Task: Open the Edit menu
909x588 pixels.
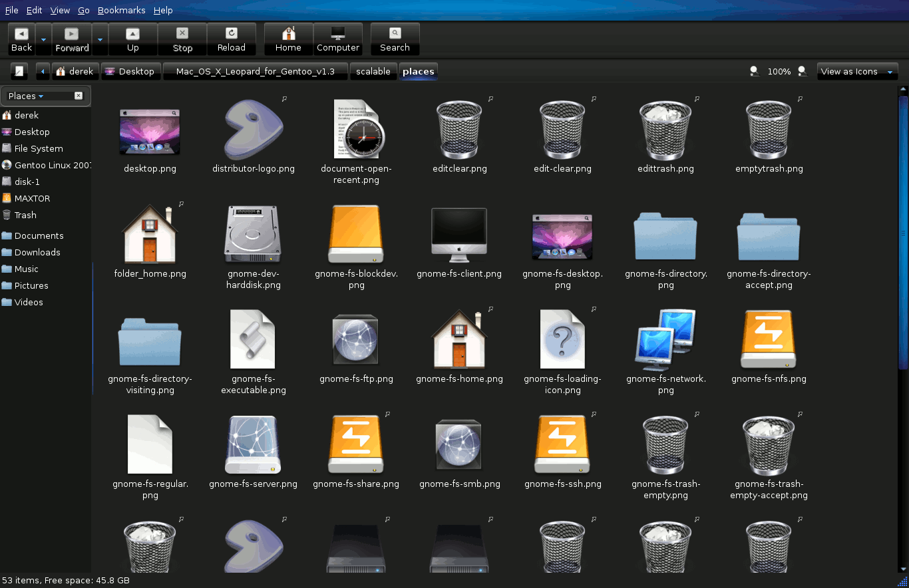Action: tap(34, 10)
